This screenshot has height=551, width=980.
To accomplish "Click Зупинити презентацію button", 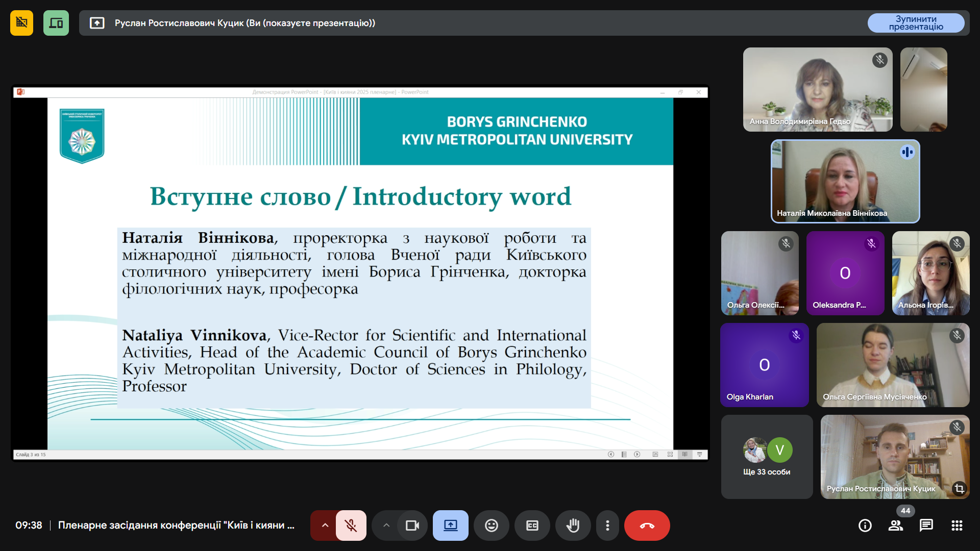I will (916, 23).
